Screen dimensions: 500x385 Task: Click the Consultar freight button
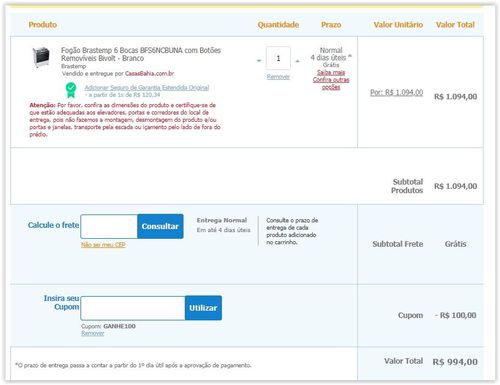tap(160, 226)
